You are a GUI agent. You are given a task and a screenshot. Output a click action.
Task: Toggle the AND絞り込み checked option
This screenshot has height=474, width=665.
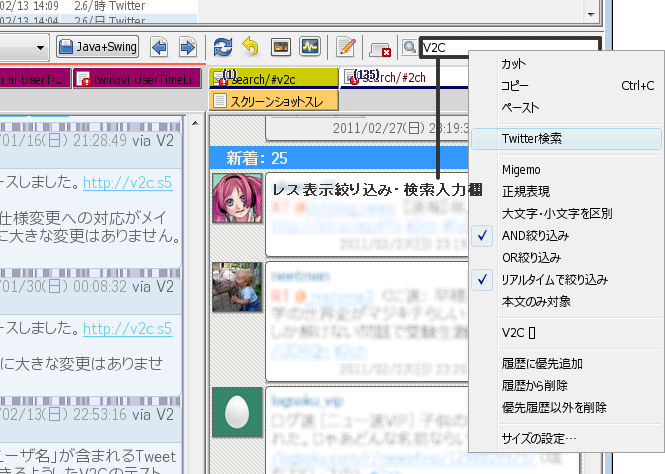pyautogui.click(x=535, y=236)
